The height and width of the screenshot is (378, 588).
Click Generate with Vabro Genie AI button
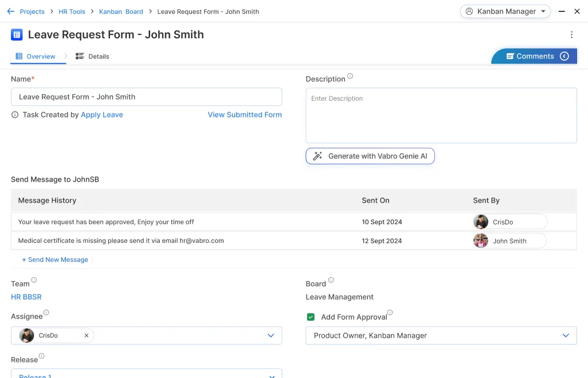(370, 156)
